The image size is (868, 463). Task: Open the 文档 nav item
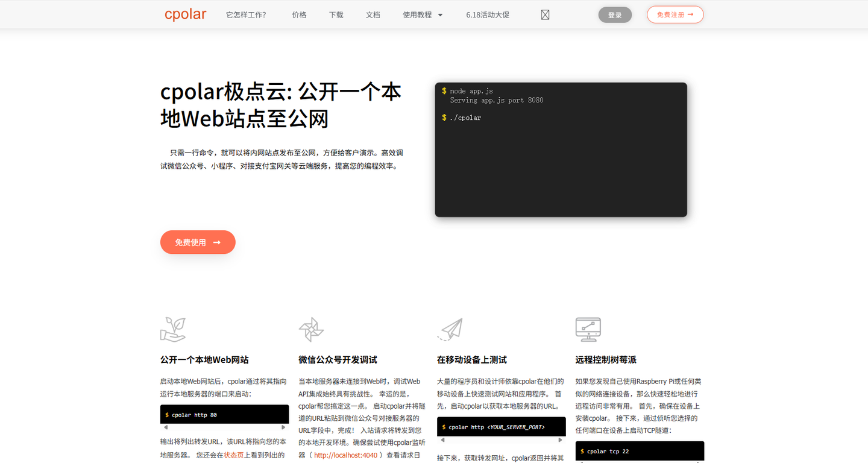373,14
